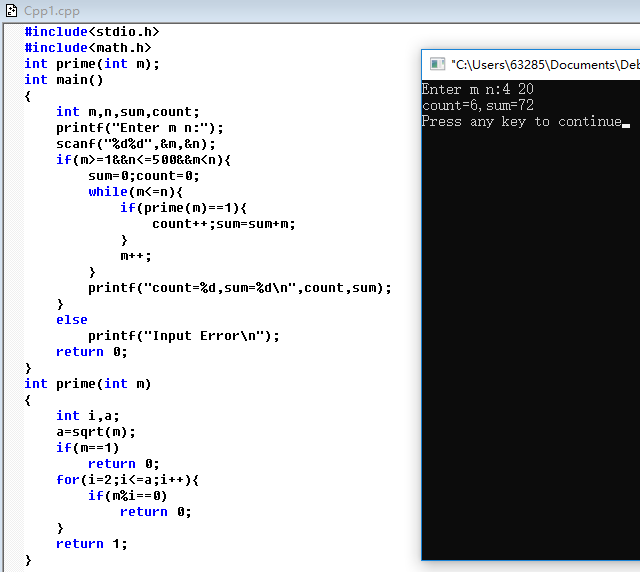Click the console window icon

tap(437, 64)
